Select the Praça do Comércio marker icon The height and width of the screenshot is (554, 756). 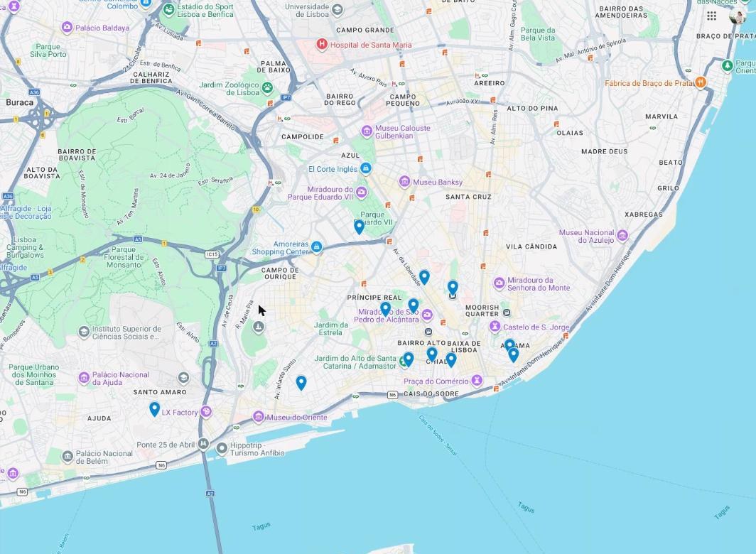pyautogui.click(x=477, y=381)
